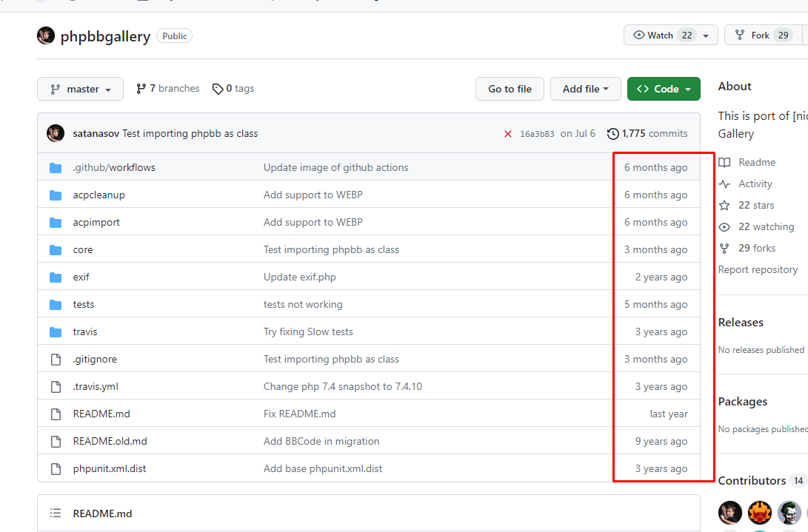Click the .travis.yml file icon

(56, 386)
